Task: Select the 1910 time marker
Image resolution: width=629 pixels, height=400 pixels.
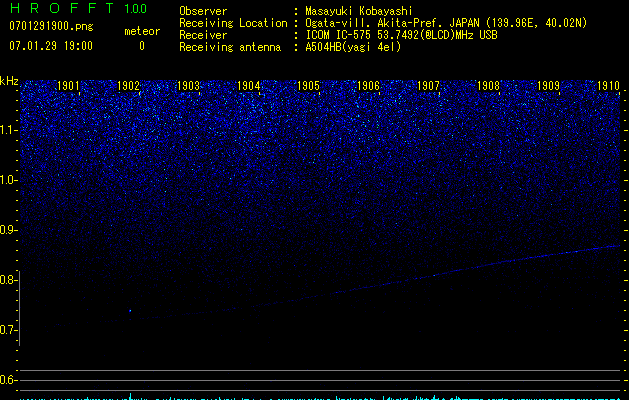Action: (x=608, y=86)
